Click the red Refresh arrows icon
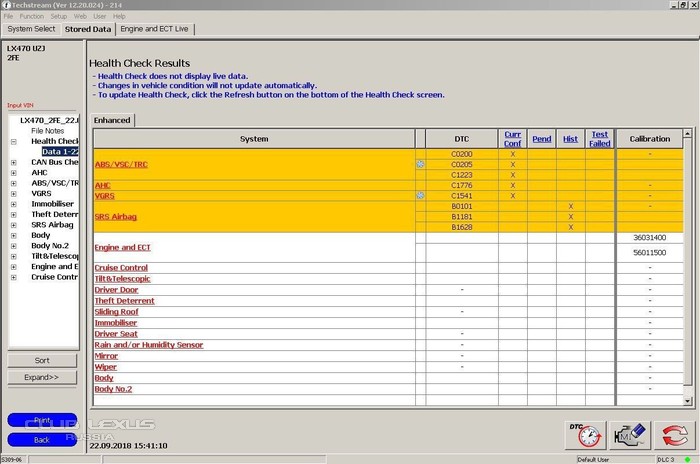Image resolution: width=700 pixels, height=464 pixels. (x=675, y=435)
